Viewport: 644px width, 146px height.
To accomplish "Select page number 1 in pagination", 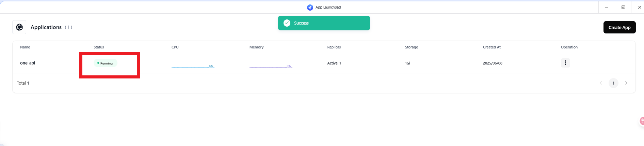I will [613, 83].
